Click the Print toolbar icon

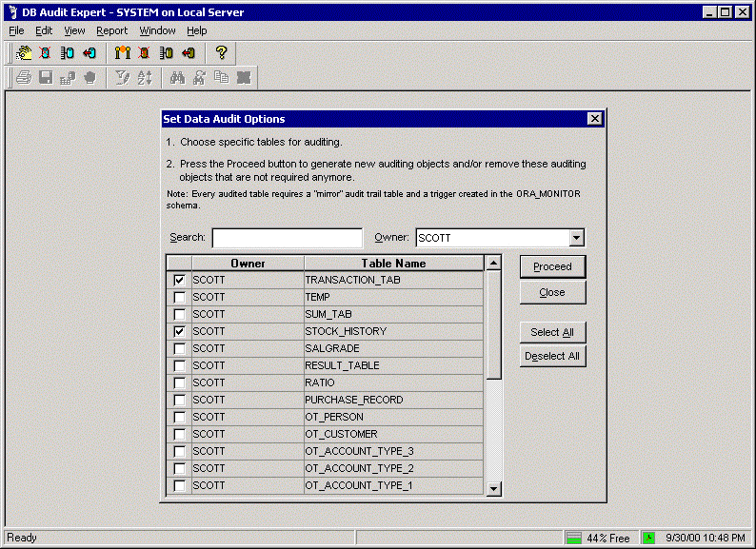[x=24, y=78]
